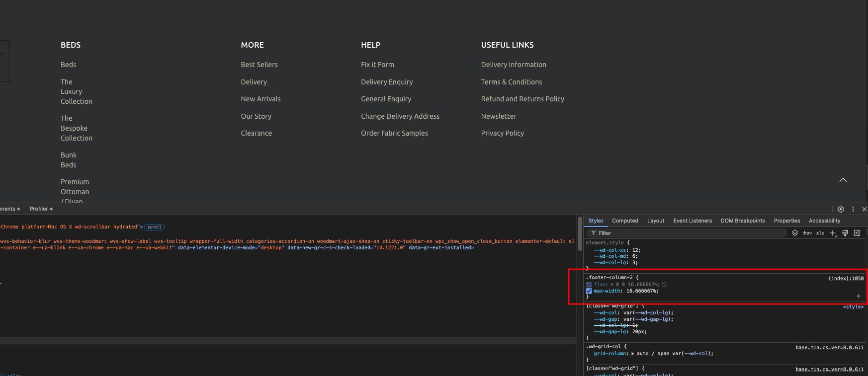The image size is (868, 376).
Task: Insert style rule below footer-column-2
Action: point(858,296)
